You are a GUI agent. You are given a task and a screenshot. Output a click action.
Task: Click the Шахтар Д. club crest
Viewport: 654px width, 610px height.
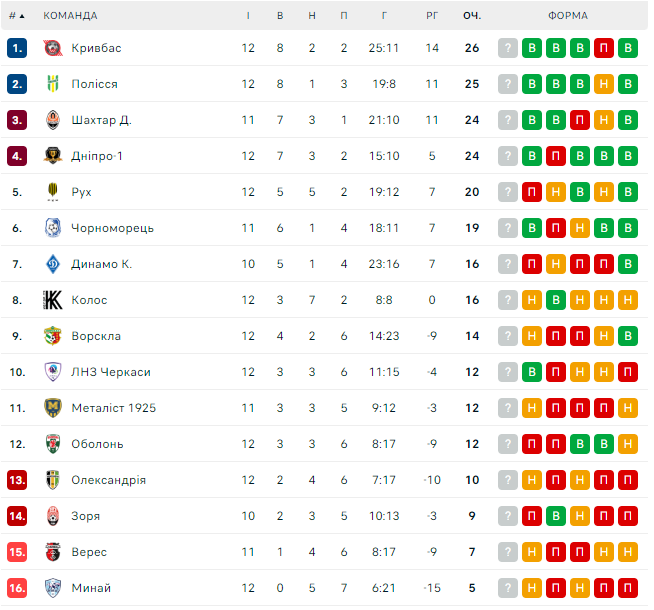(x=53, y=120)
